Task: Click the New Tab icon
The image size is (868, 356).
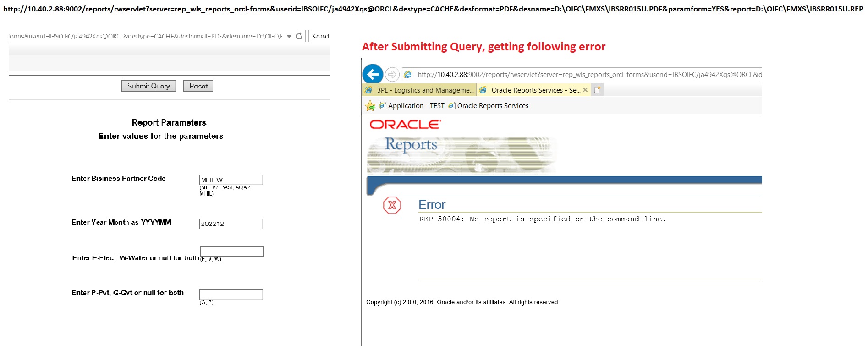Action: (x=597, y=90)
